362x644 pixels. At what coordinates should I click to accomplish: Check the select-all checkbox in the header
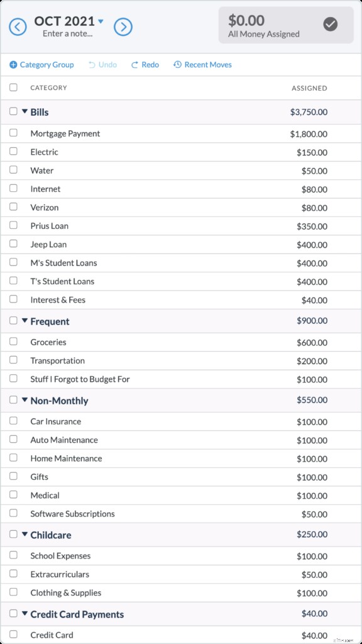pos(14,88)
